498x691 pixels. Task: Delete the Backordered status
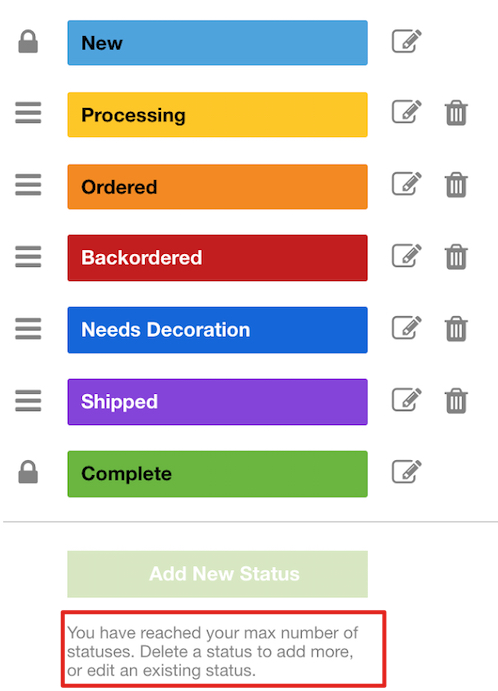click(456, 256)
